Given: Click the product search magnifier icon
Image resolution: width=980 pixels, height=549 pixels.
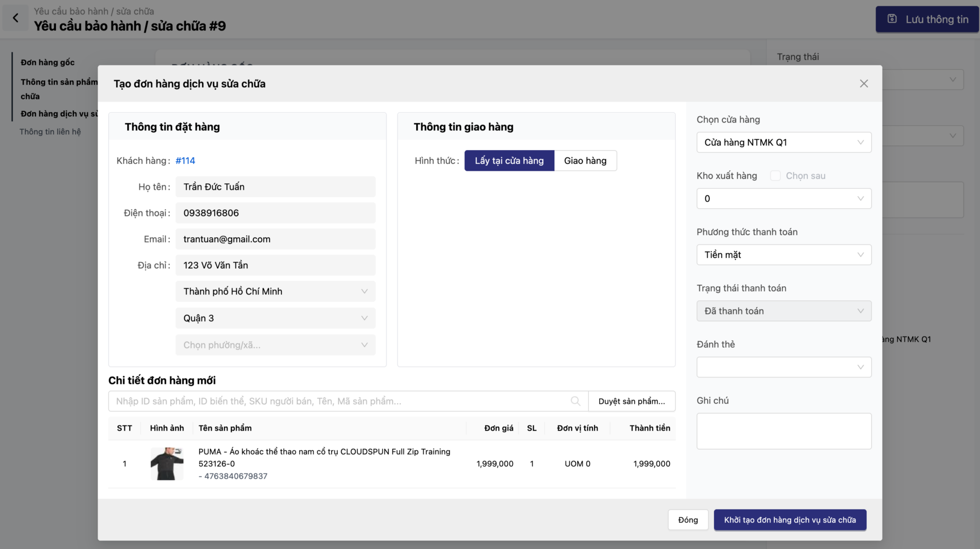Looking at the screenshot, I should [575, 401].
